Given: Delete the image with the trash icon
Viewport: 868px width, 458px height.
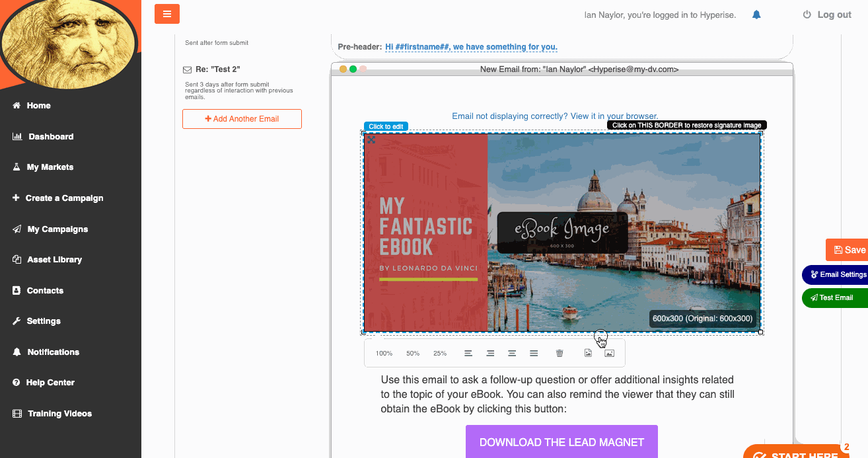Looking at the screenshot, I should click(560, 354).
